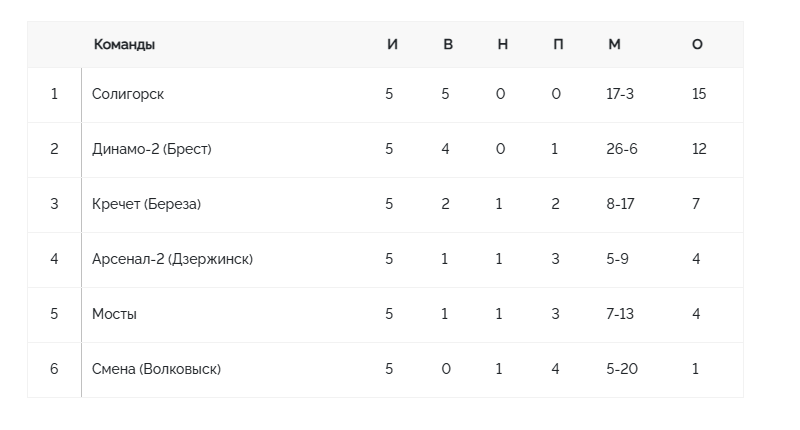
Task: Click the П losses column header
Action: click(x=558, y=45)
